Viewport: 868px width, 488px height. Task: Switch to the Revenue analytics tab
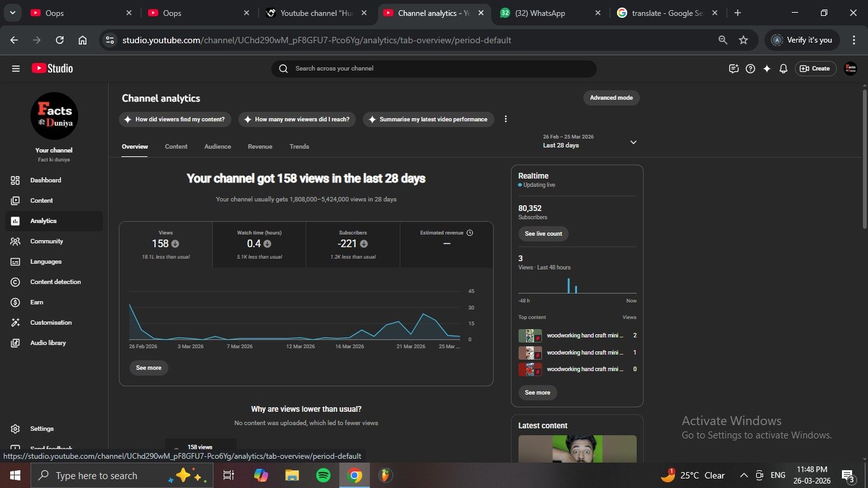[x=260, y=147]
